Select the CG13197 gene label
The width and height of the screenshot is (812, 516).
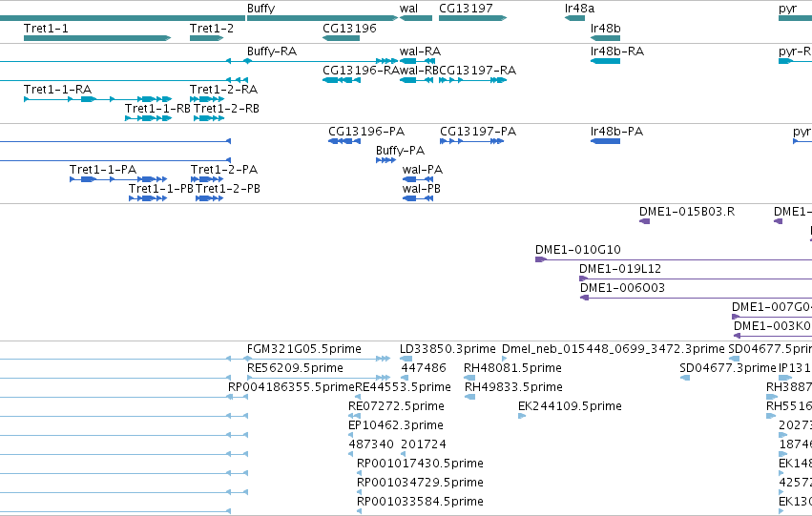tap(466, 9)
